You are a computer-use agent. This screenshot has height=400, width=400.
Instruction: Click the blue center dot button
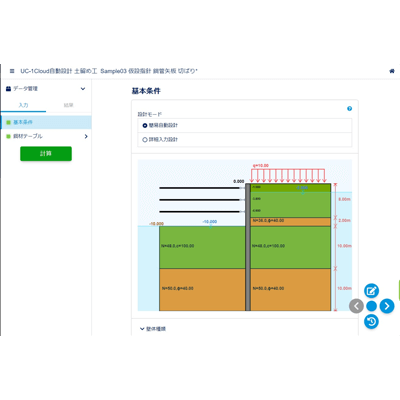point(371,306)
